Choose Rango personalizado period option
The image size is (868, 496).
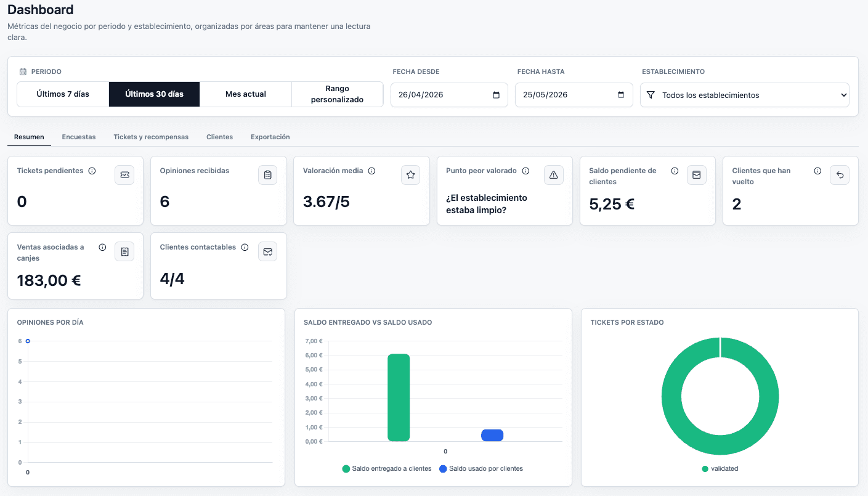pyautogui.click(x=337, y=94)
